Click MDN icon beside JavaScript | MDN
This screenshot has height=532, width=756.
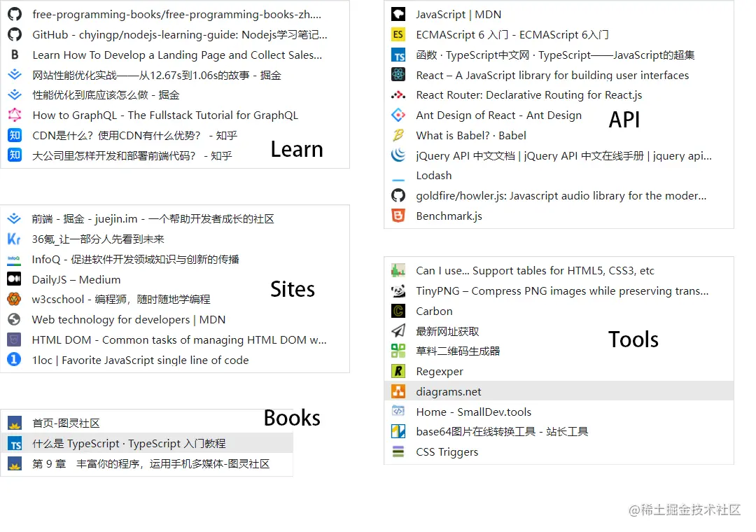coord(398,14)
